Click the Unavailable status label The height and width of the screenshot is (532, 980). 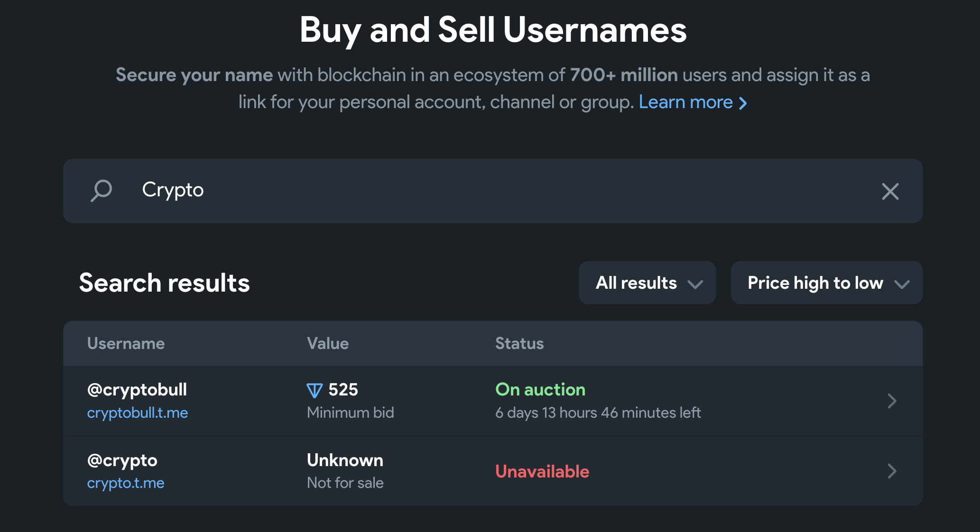click(542, 472)
